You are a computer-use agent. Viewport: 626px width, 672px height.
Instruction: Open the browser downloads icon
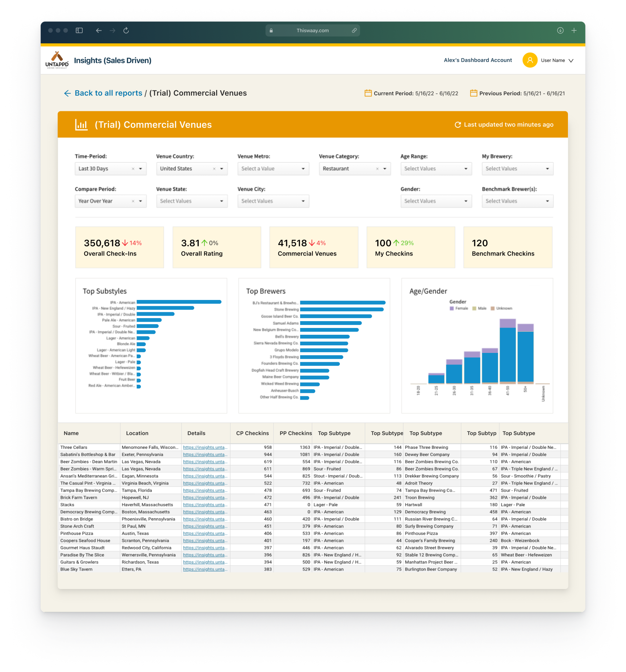(560, 30)
